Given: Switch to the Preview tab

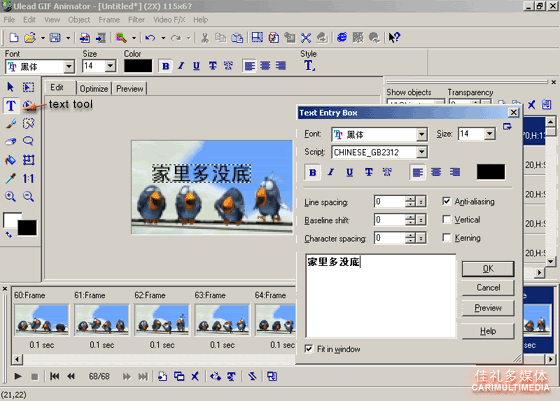Looking at the screenshot, I should tap(130, 89).
